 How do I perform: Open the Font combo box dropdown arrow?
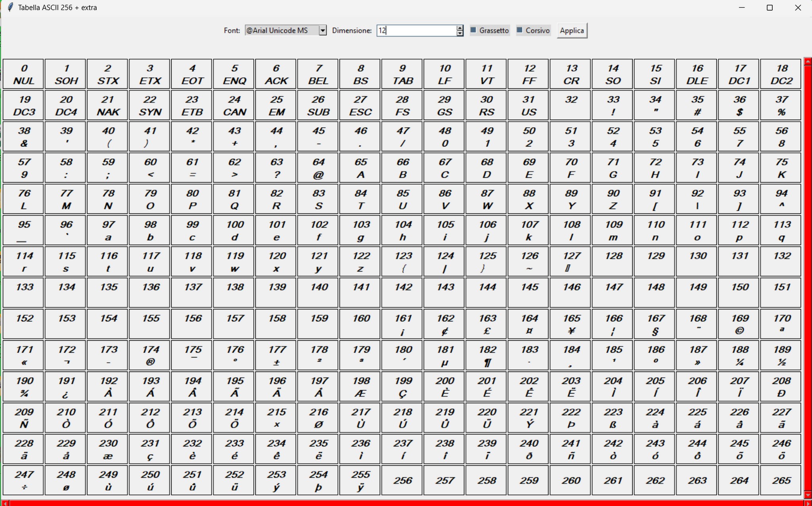[322, 31]
